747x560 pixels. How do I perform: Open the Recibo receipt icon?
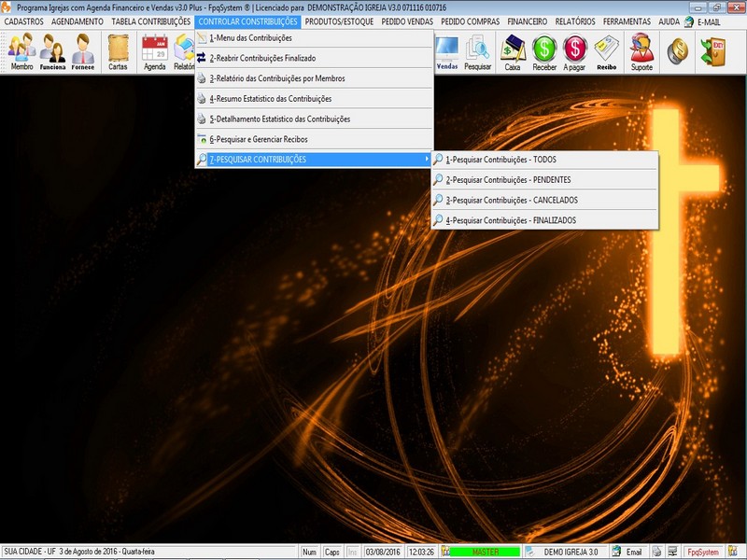coord(606,51)
